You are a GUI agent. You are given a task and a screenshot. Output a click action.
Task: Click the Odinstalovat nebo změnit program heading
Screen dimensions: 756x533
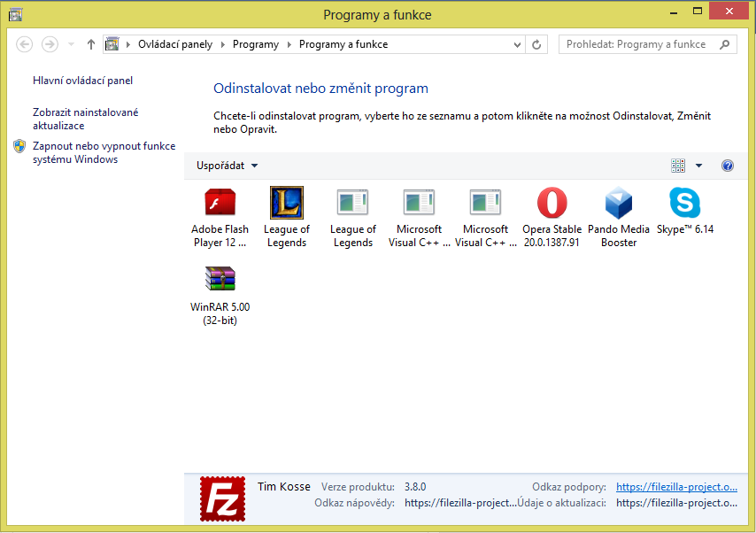(320, 89)
